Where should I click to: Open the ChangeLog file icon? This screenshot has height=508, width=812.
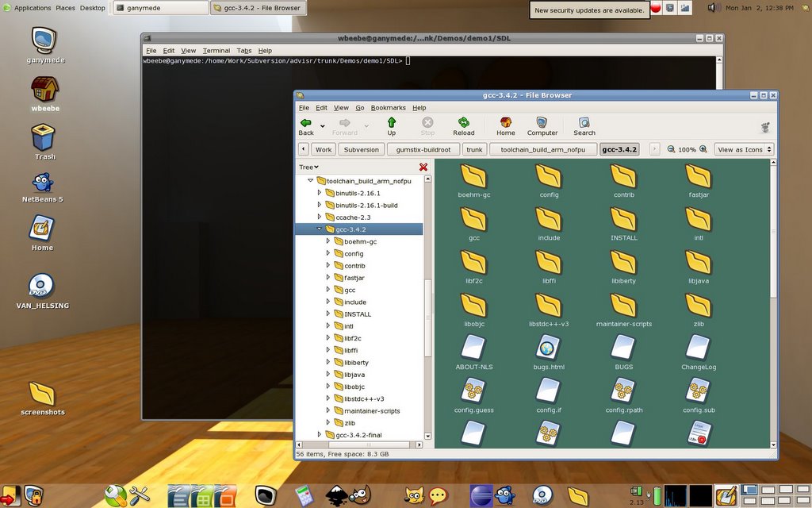(699, 348)
